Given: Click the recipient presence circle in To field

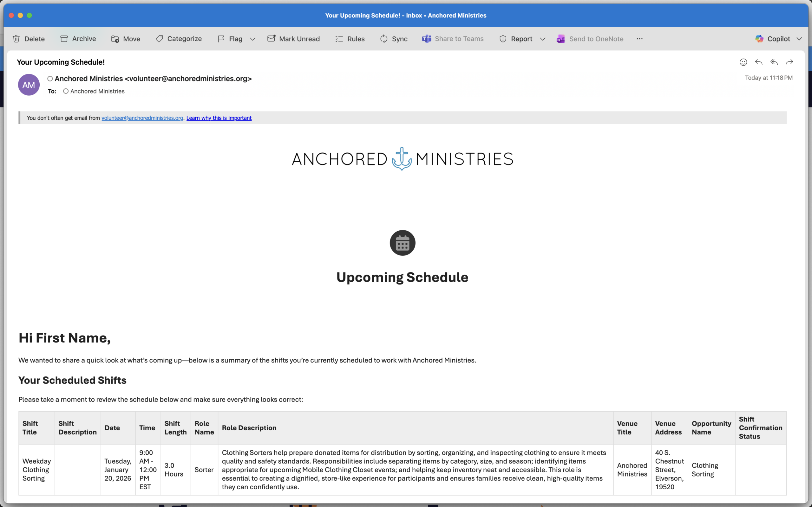Looking at the screenshot, I should point(66,91).
